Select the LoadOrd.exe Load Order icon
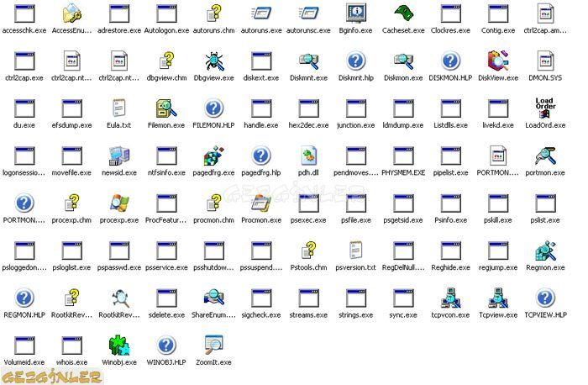588x385 pixels. pos(545,108)
